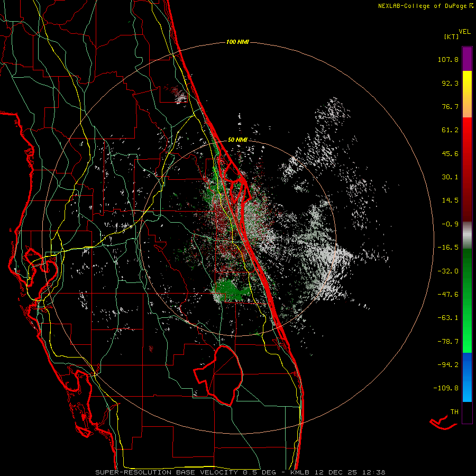Select the -47.6 legend value
This screenshot has width=476, height=476.
(448, 295)
